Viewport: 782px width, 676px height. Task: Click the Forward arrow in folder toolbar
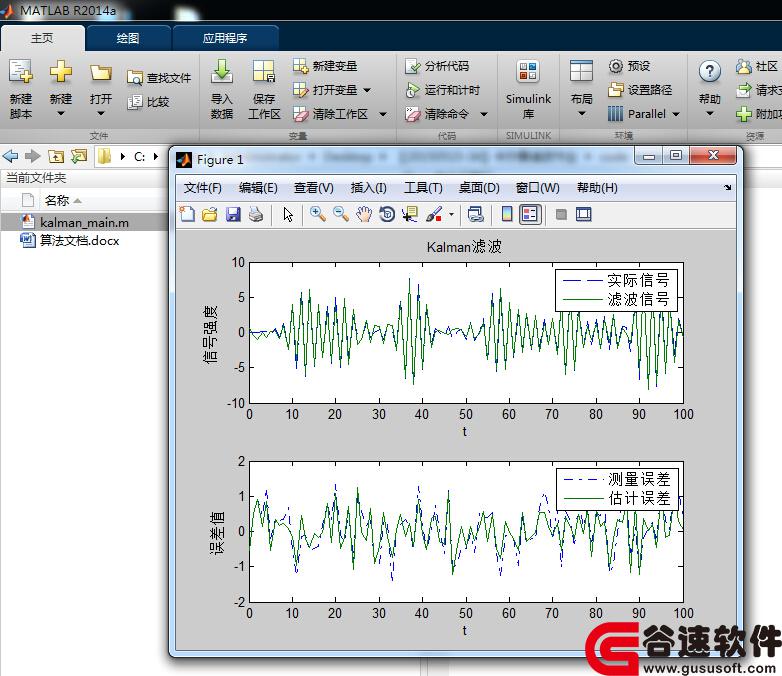(x=33, y=157)
